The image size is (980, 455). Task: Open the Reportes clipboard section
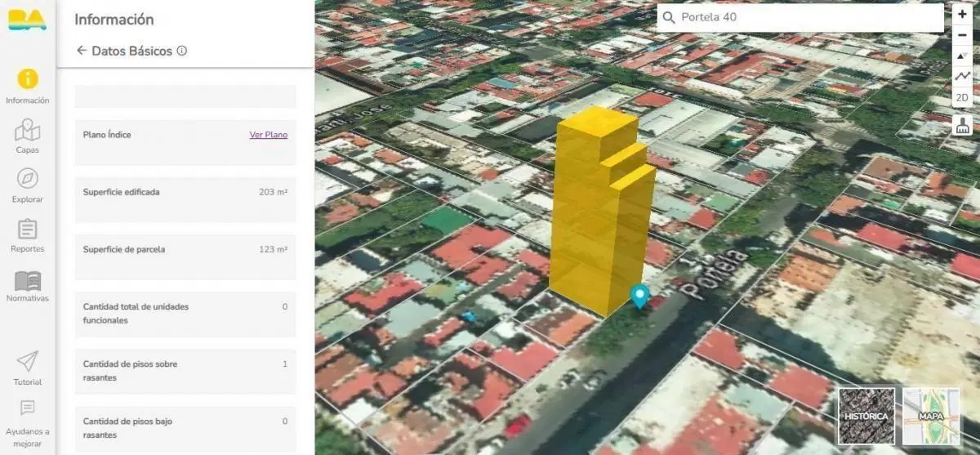point(28,235)
